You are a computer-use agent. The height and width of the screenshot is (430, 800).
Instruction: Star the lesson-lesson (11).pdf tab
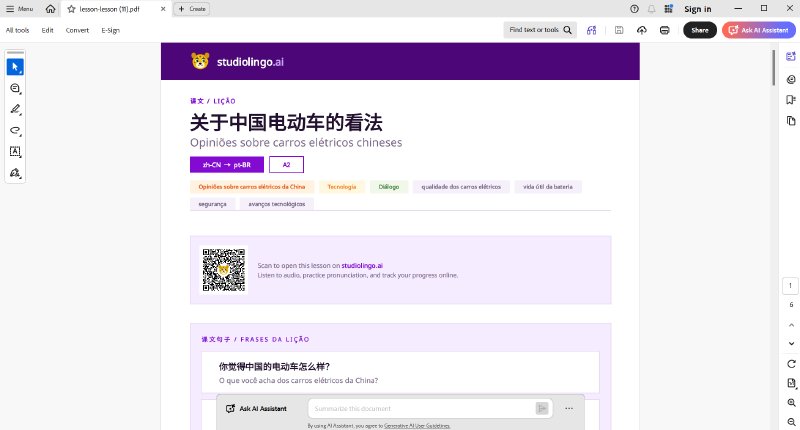click(x=71, y=9)
